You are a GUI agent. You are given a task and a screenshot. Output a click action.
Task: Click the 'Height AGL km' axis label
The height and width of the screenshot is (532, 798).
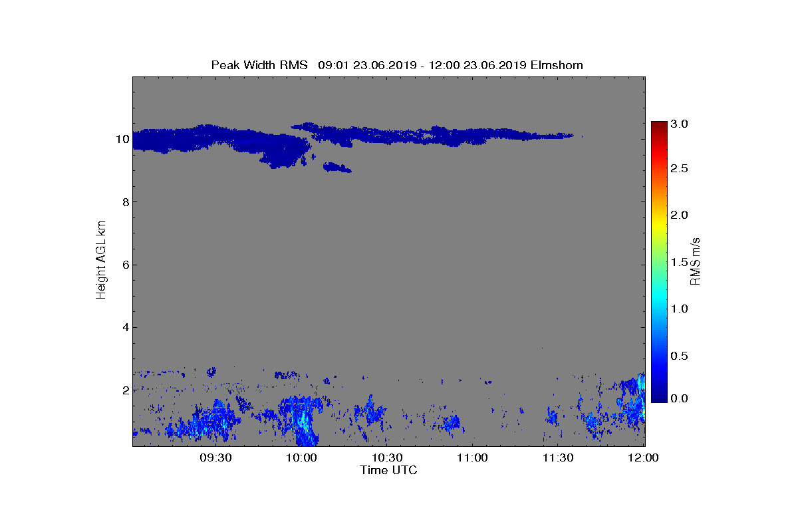[101, 261]
